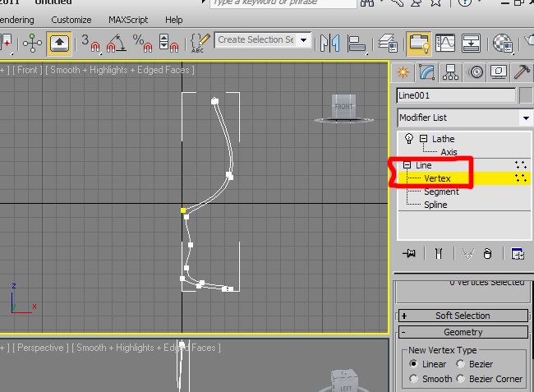Toggle the Percent Snap tool
Screen dimensions: 534x392
click(142, 44)
